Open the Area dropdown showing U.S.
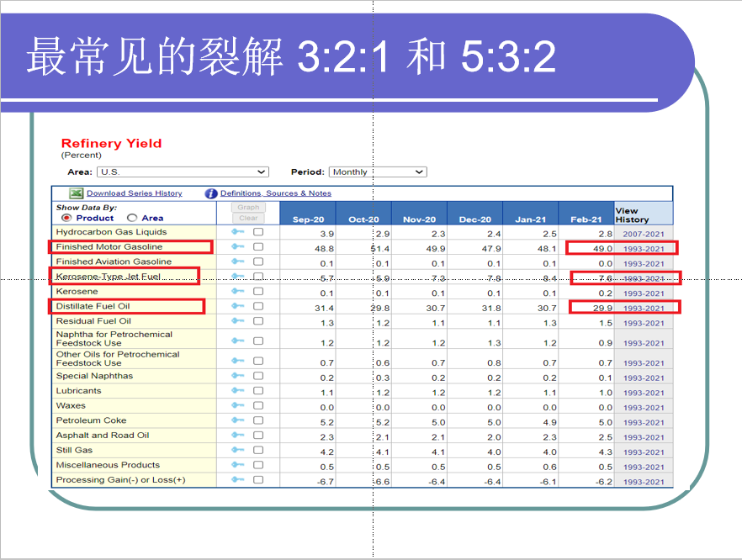The width and height of the screenshot is (742, 560). tap(182, 172)
